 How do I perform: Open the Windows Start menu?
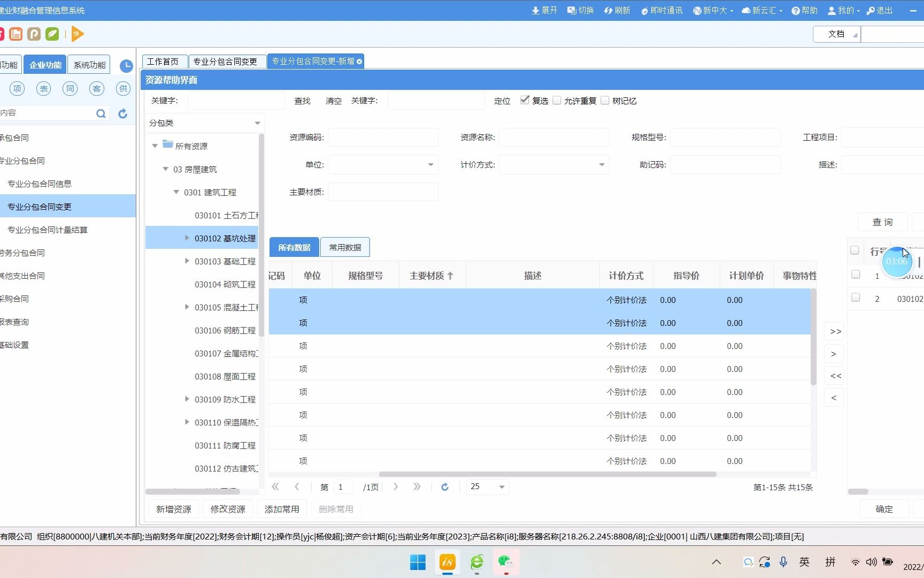tap(418, 562)
